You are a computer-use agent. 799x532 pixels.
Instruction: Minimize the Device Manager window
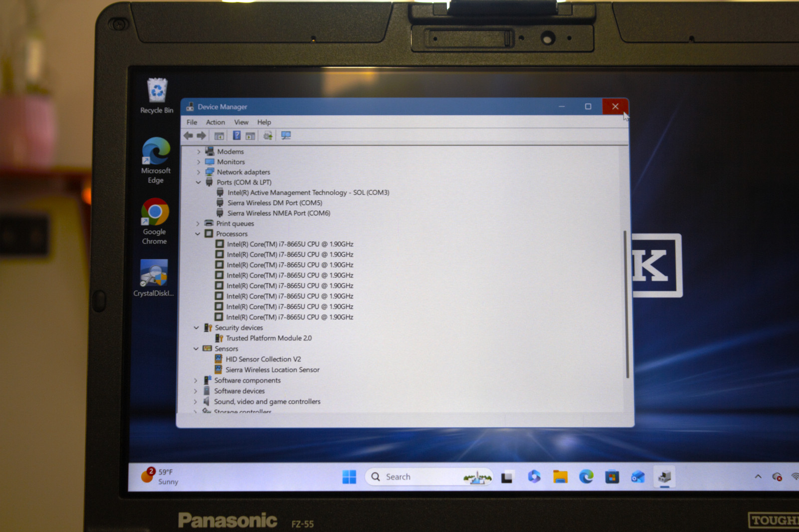click(x=562, y=106)
